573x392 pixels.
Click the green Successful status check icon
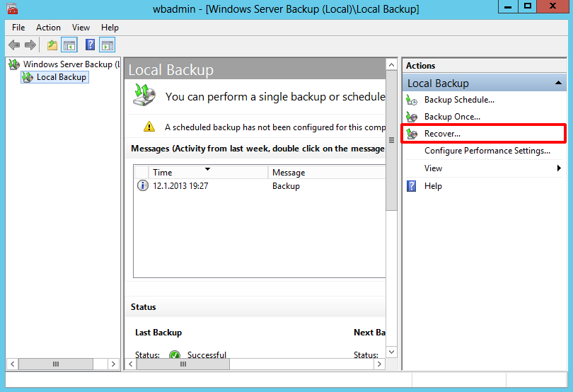point(175,354)
